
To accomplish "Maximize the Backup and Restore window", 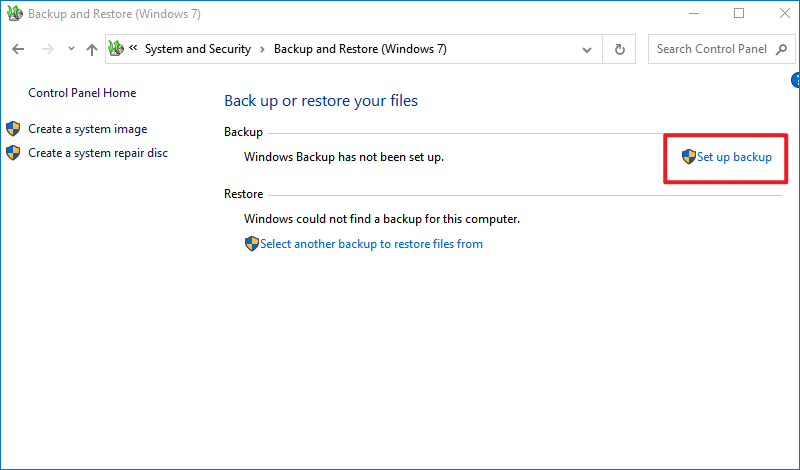I will click(x=739, y=14).
